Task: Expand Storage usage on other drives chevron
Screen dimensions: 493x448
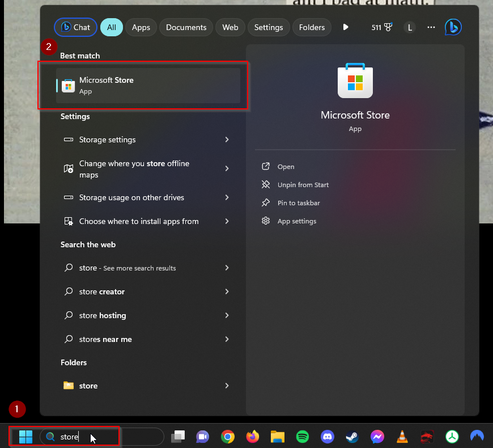Action: click(x=227, y=197)
